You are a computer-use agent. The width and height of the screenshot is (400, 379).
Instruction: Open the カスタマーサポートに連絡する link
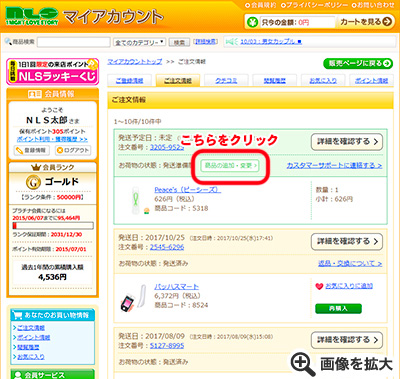coord(334,165)
